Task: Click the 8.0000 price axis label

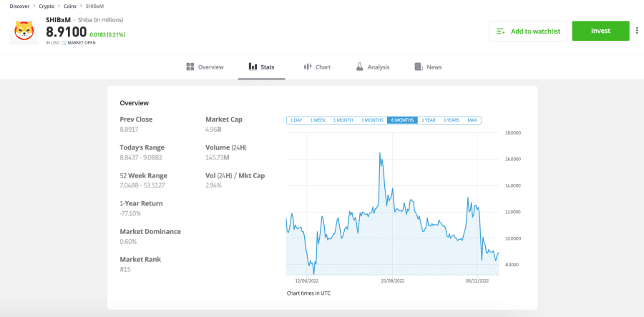Action: [512, 265]
